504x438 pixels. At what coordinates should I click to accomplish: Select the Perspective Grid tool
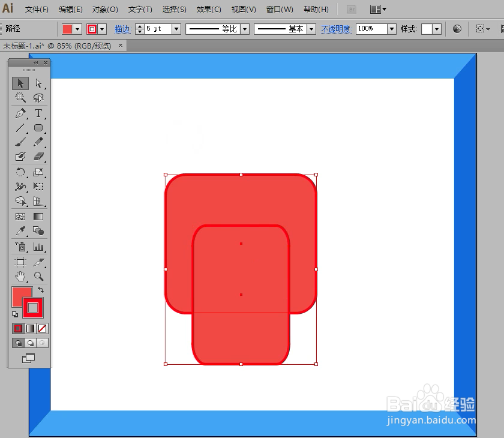click(x=38, y=201)
